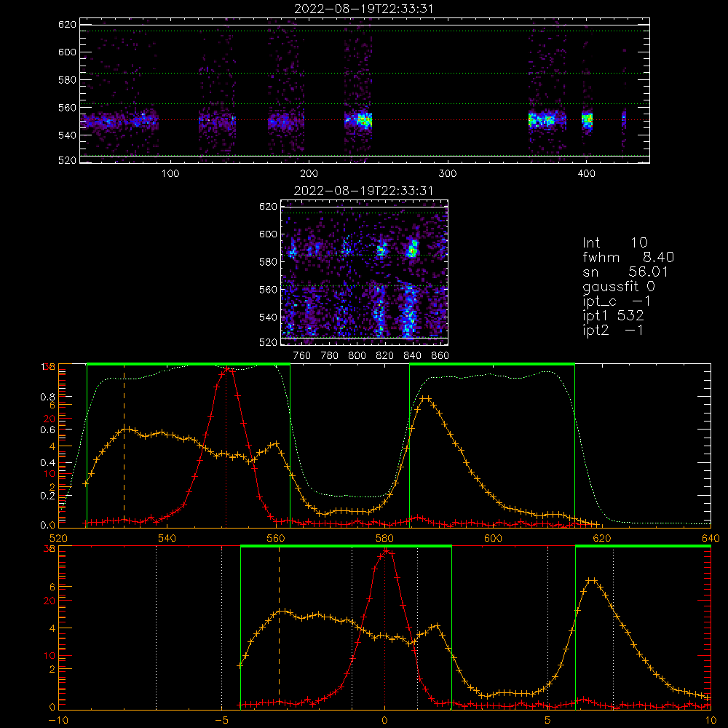
Task: Click red y-axis label 38 on bottom profile plot
Action: [x=50, y=548]
